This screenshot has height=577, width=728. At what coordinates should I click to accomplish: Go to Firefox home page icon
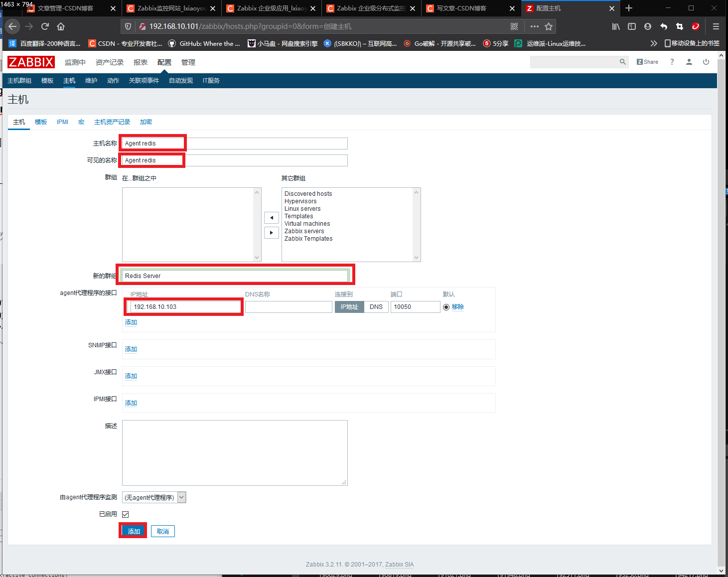click(61, 26)
